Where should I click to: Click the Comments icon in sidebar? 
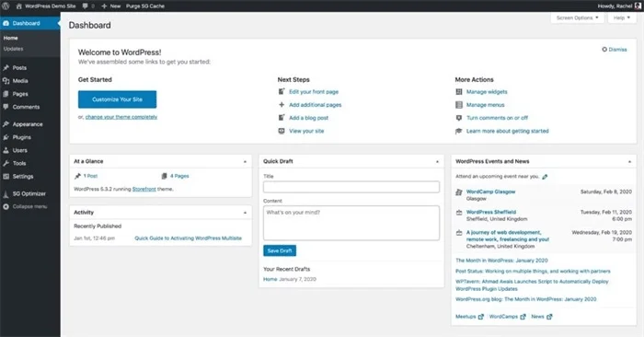6,107
